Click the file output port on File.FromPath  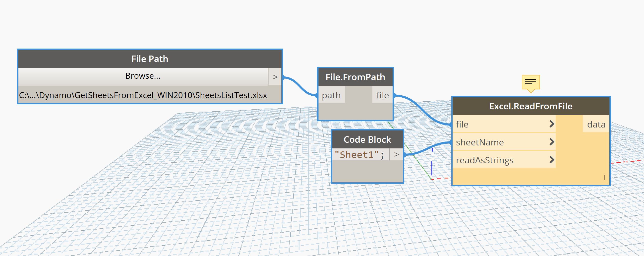point(382,95)
